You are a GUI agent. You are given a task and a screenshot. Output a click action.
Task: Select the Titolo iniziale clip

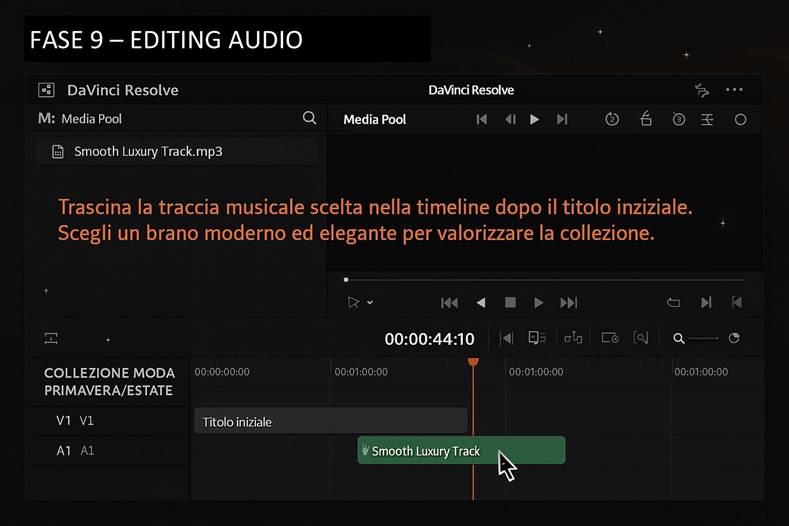pos(331,421)
